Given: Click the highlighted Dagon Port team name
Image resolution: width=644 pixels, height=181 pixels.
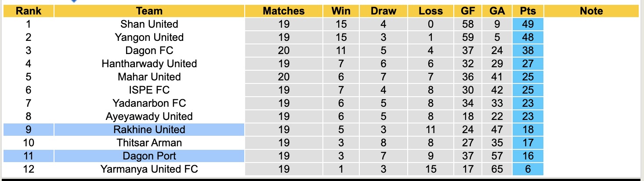Looking at the screenshot, I should (149, 156).
